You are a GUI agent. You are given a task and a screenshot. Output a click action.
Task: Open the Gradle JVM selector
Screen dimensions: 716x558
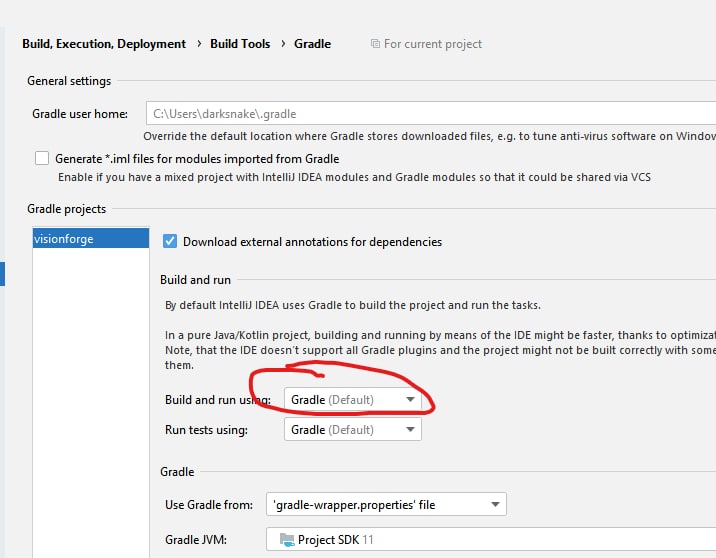point(491,540)
